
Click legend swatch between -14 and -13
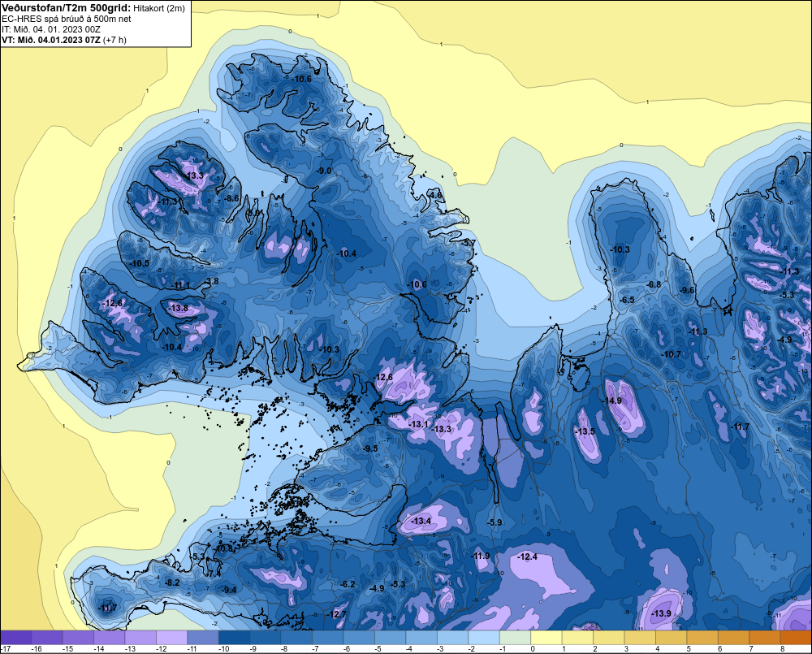(x=110, y=637)
